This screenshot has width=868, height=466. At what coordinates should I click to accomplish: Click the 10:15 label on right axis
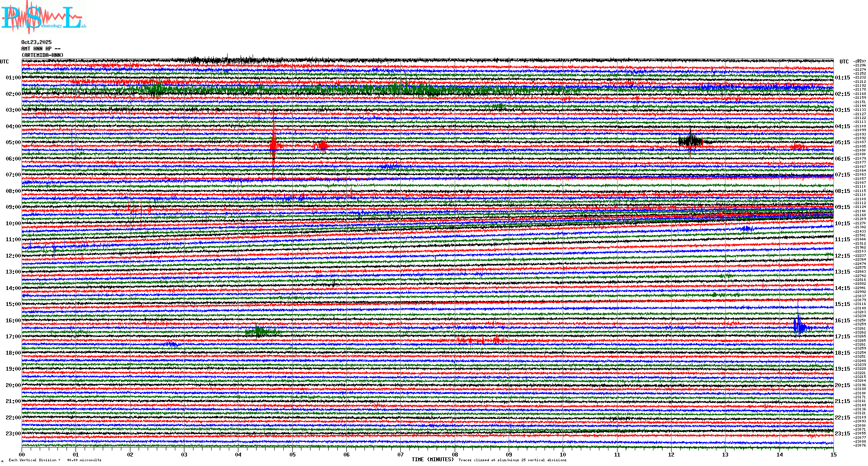pyautogui.click(x=842, y=224)
